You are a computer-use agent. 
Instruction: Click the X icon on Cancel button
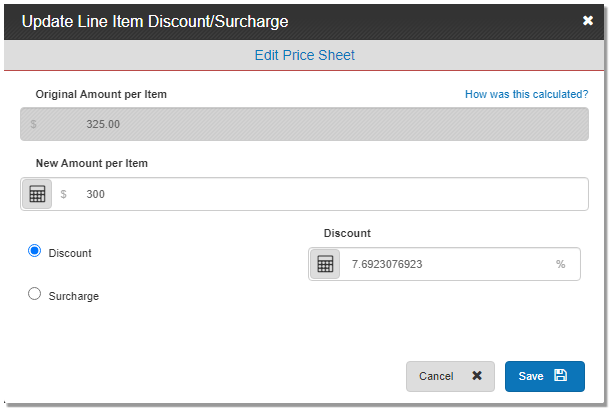(477, 376)
